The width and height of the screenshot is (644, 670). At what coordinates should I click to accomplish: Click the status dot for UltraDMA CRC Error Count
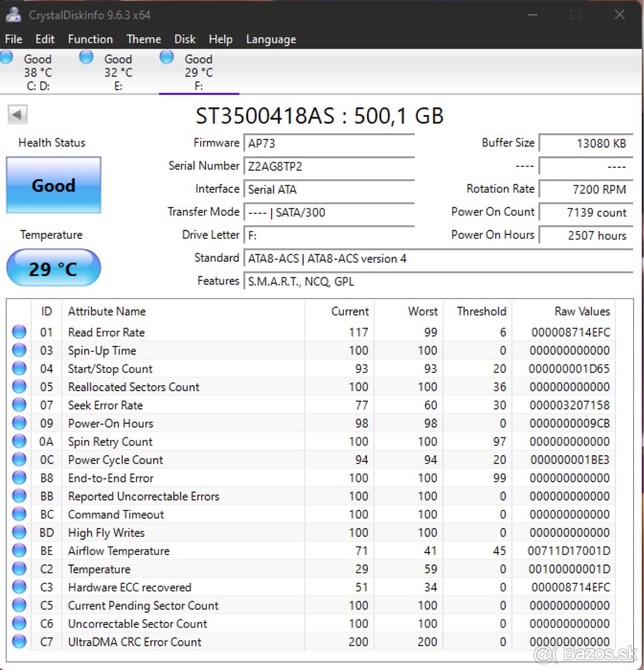pyautogui.click(x=18, y=641)
